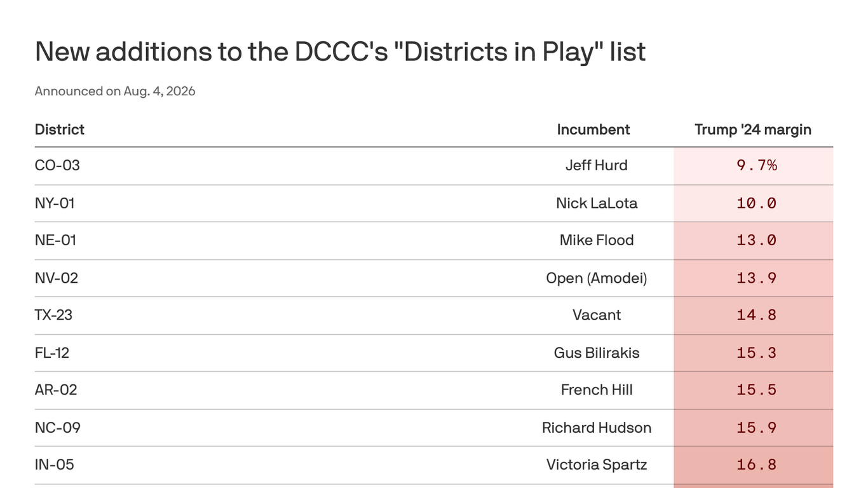Click the 13.0 margin cell
868x488 pixels.
[x=754, y=241]
